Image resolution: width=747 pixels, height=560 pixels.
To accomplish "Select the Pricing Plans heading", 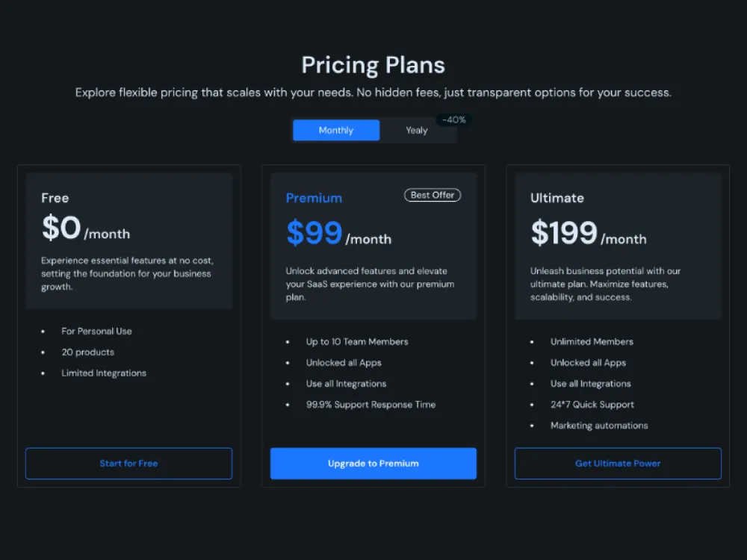I will (x=373, y=65).
